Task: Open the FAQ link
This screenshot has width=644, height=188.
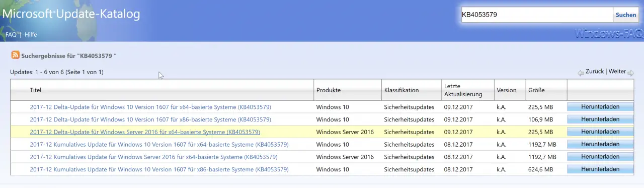Action: pyautogui.click(x=11, y=35)
